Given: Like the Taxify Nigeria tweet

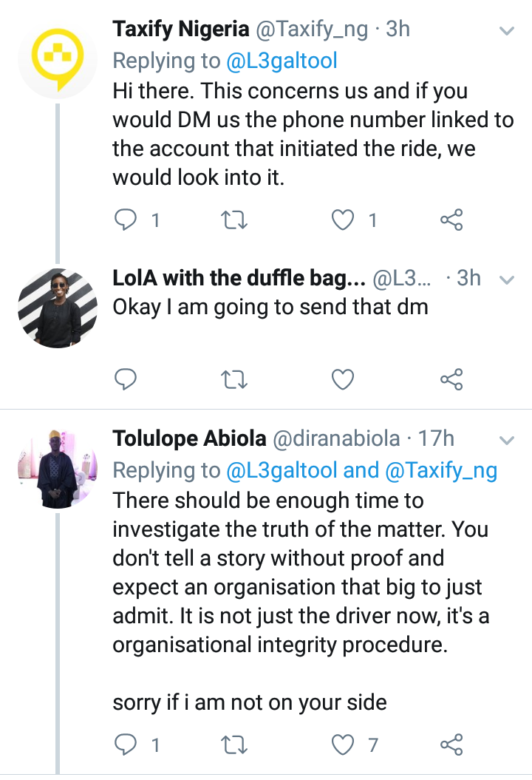Looking at the screenshot, I should (344, 220).
